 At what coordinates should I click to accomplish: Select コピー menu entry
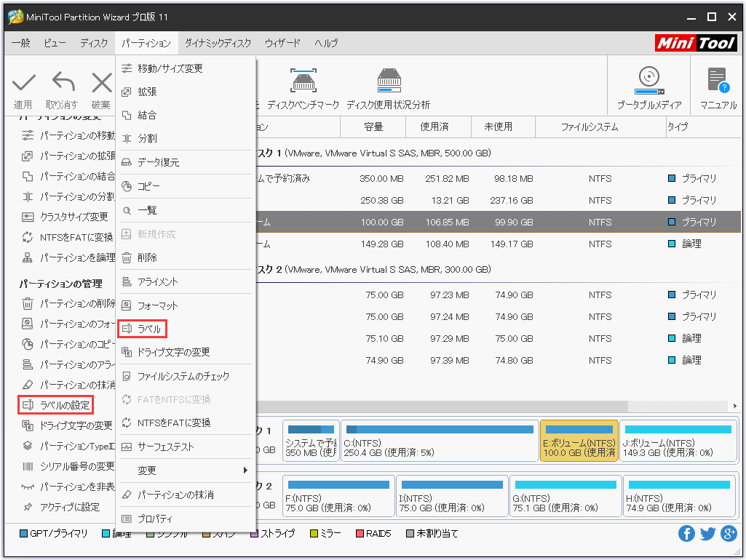[186, 186]
